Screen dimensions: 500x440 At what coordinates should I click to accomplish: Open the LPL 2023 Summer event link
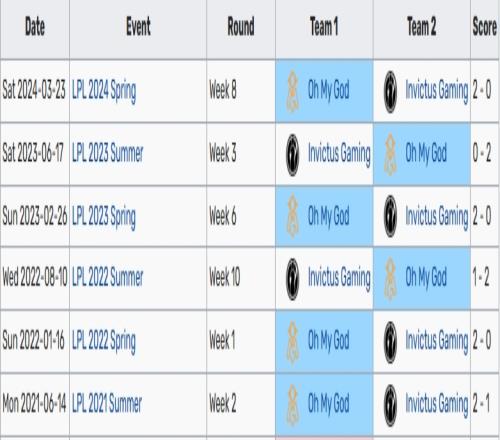pos(107,154)
